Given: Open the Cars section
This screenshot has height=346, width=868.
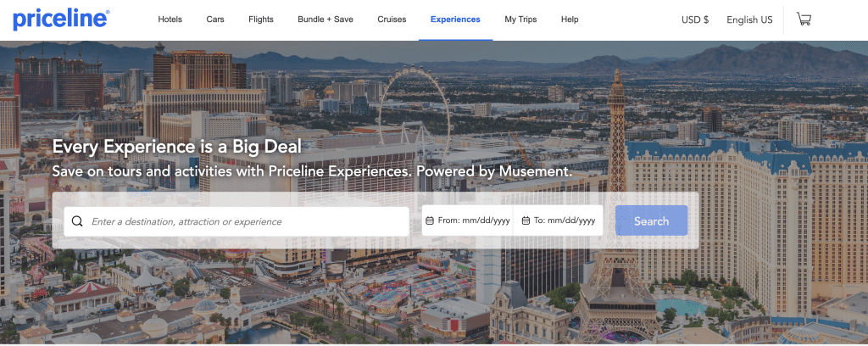Looking at the screenshot, I should [x=215, y=20].
